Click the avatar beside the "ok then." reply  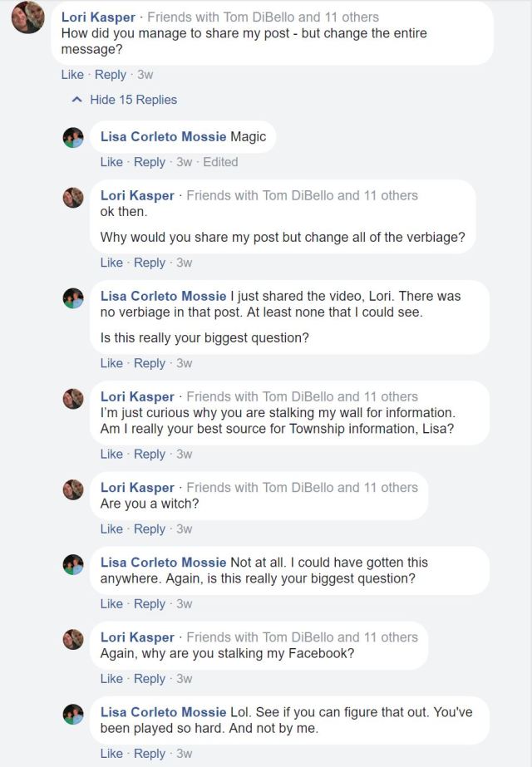click(x=73, y=197)
